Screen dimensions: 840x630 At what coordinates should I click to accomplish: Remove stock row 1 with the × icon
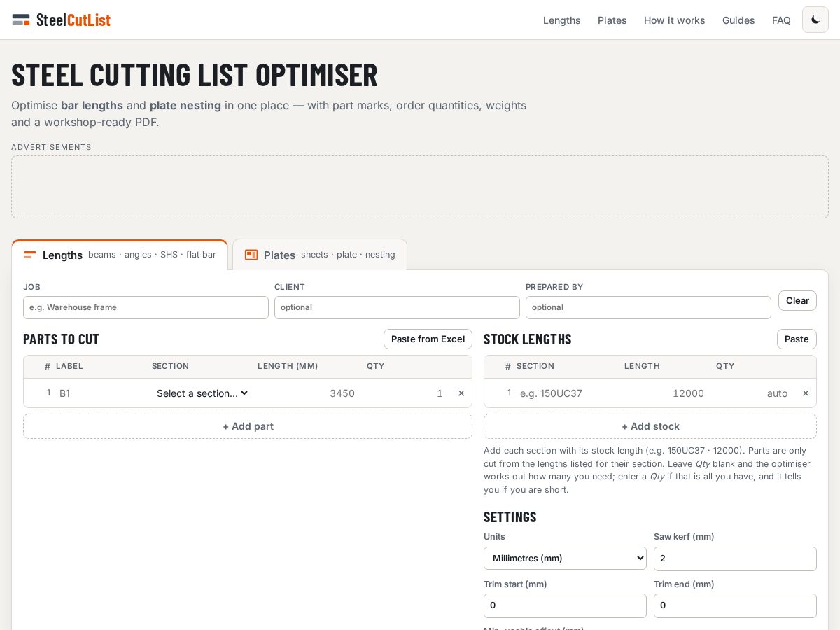pos(806,393)
